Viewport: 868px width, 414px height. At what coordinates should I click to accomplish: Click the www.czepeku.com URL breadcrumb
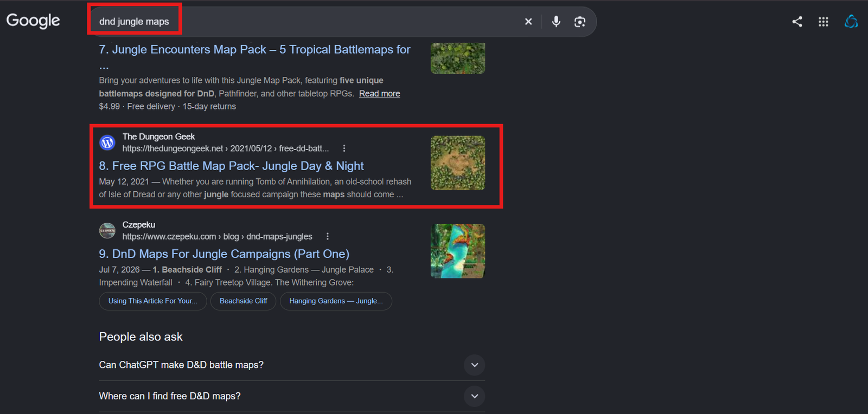pos(217,236)
